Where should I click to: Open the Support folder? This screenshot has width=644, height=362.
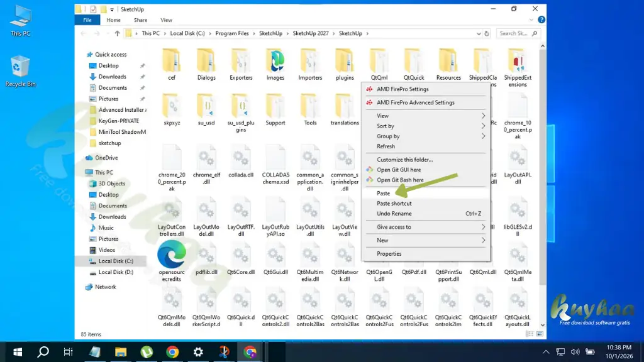click(275, 109)
